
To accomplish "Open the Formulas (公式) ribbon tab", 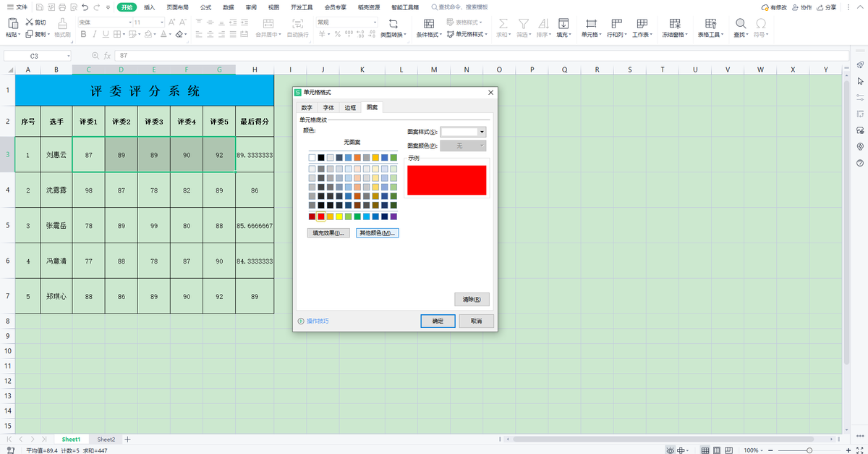I will [x=205, y=7].
